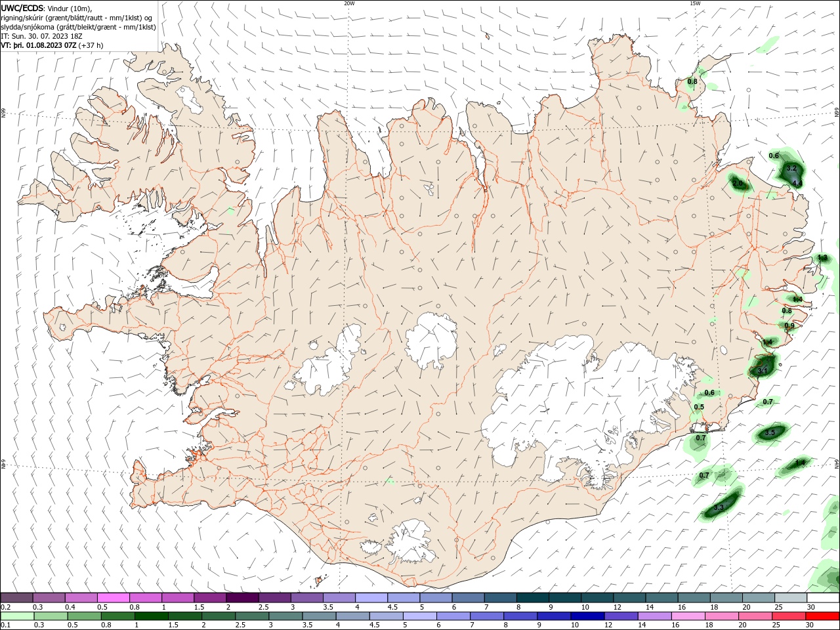Click the 15W longitude label
The image size is (840, 630).
tap(695, 3)
